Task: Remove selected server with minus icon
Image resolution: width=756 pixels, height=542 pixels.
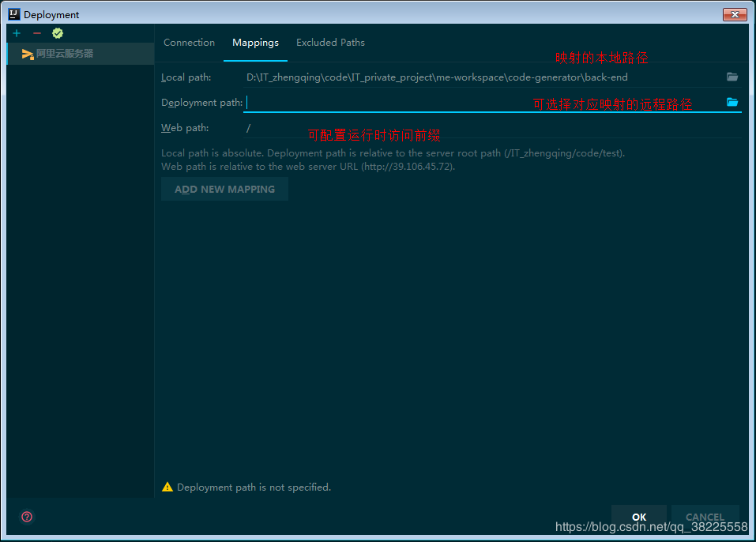Action: click(x=37, y=33)
